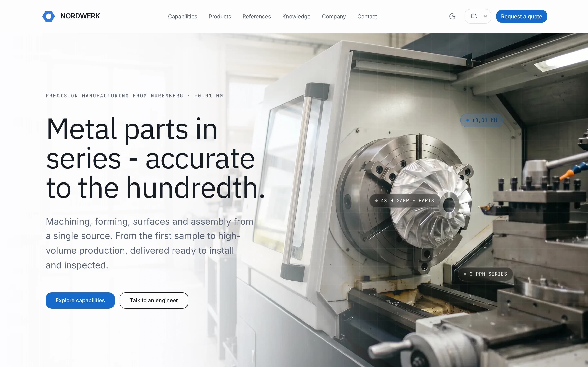588x367 pixels.
Task: Click the ±0,01 MM hotspot badge
Action: [482, 120]
